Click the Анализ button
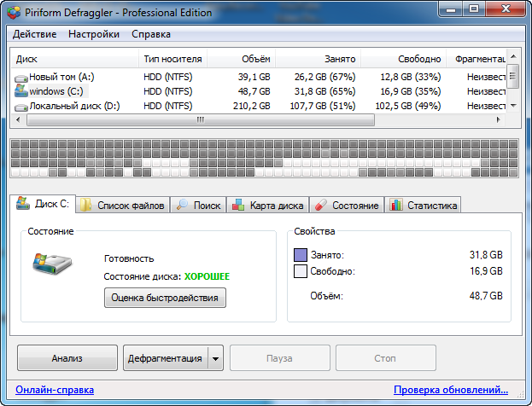Viewport: 532px width, 406px height. click(67, 358)
